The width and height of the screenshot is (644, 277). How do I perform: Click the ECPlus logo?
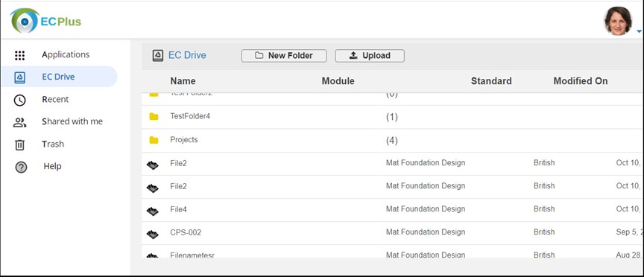click(46, 21)
